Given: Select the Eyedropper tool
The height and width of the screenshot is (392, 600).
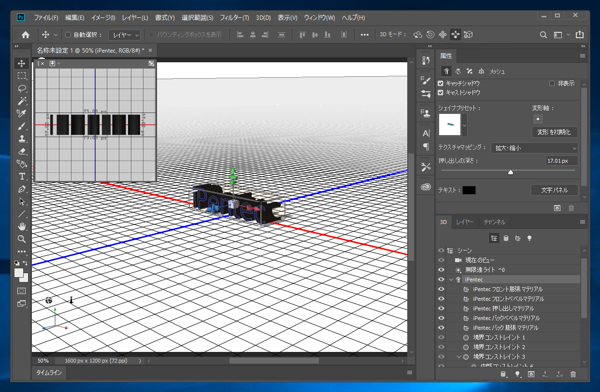Looking at the screenshot, I should coord(22,113).
